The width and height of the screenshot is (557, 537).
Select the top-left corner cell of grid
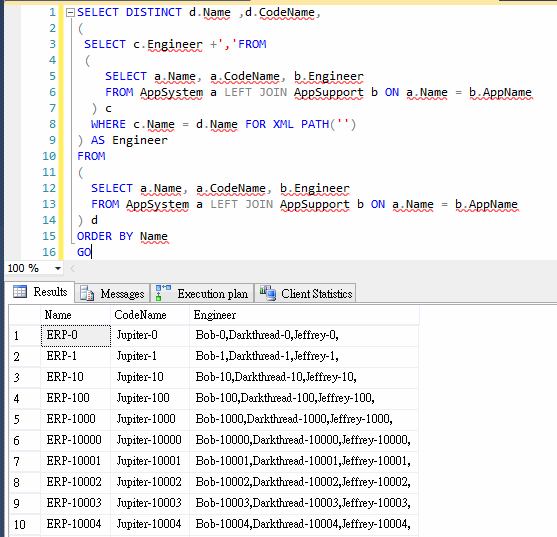click(25, 315)
